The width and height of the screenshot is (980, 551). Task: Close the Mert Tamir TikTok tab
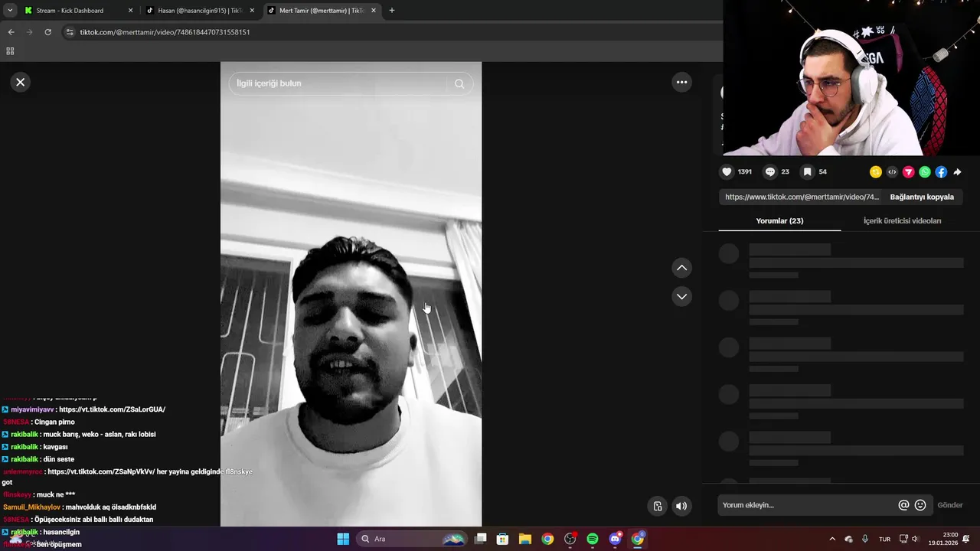pyautogui.click(x=374, y=11)
